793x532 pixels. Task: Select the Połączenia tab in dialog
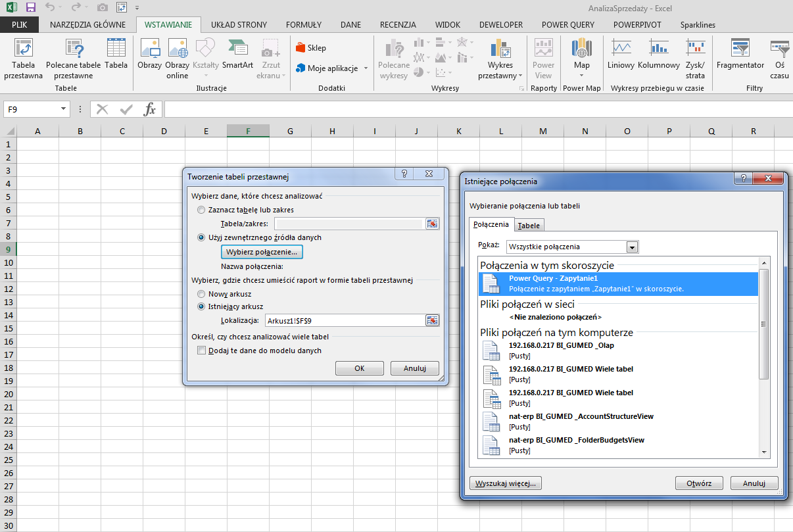point(492,224)
